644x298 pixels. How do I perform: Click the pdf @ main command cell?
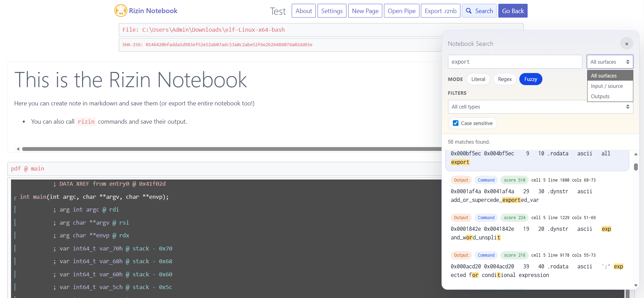(x=224, y=169)
